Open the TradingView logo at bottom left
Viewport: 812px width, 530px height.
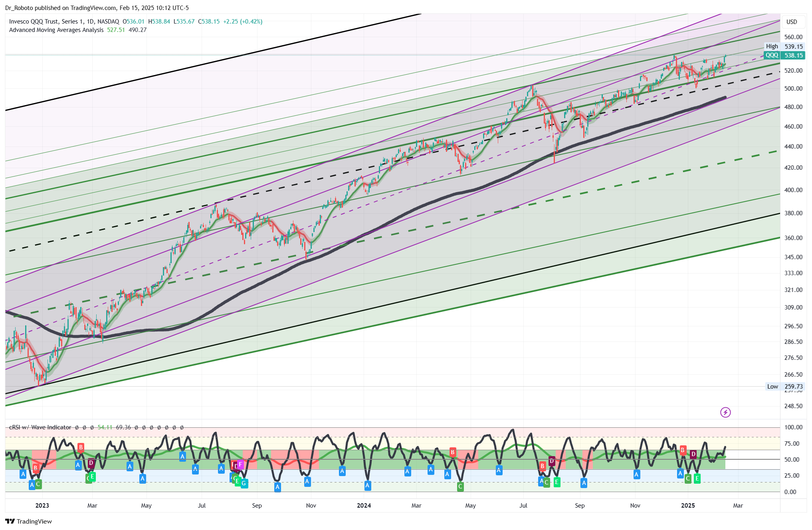click(x=28, y=521)
